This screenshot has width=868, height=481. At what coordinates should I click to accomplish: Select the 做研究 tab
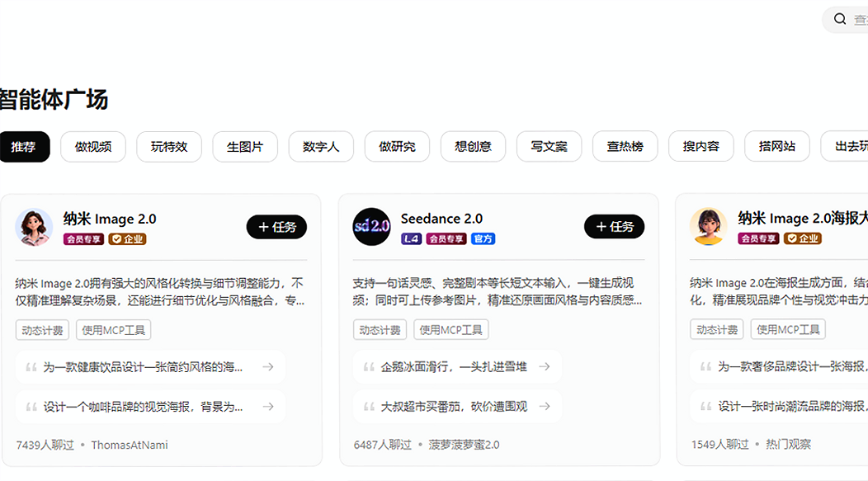click(x=397, y=147)
